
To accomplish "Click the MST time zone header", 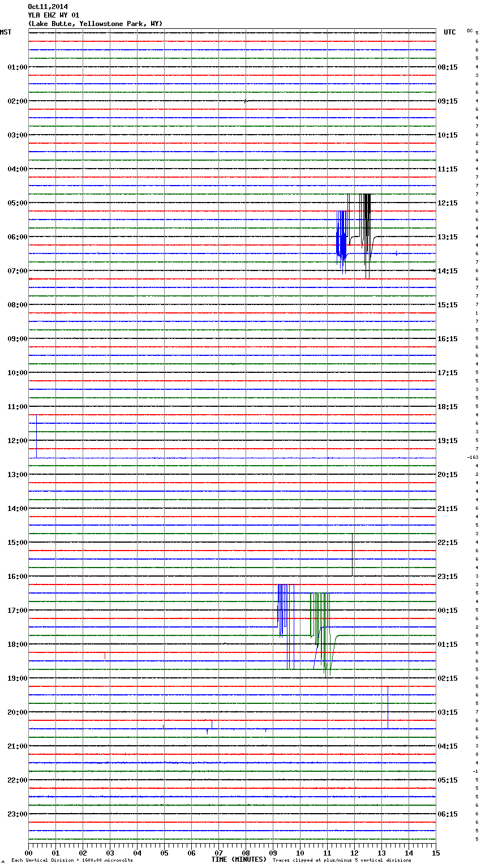I will coord(6,32).
